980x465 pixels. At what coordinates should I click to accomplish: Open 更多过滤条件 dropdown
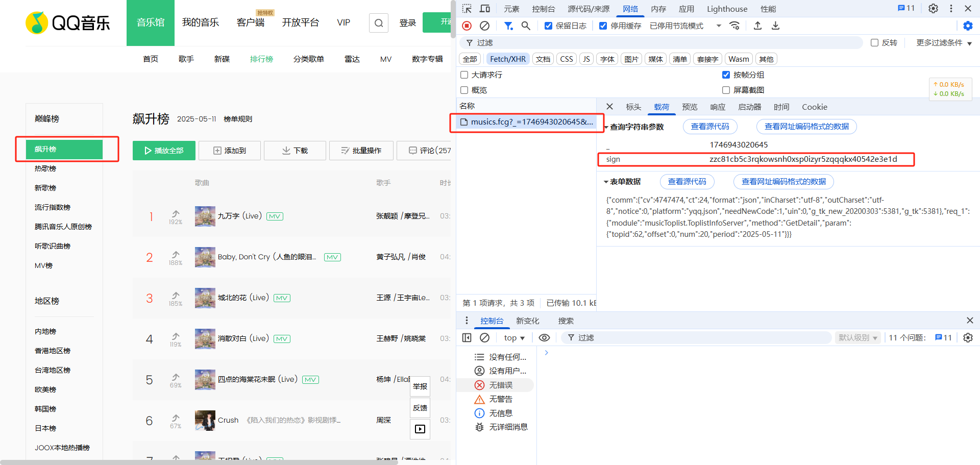pyautogui.click(x=944, y=42)
